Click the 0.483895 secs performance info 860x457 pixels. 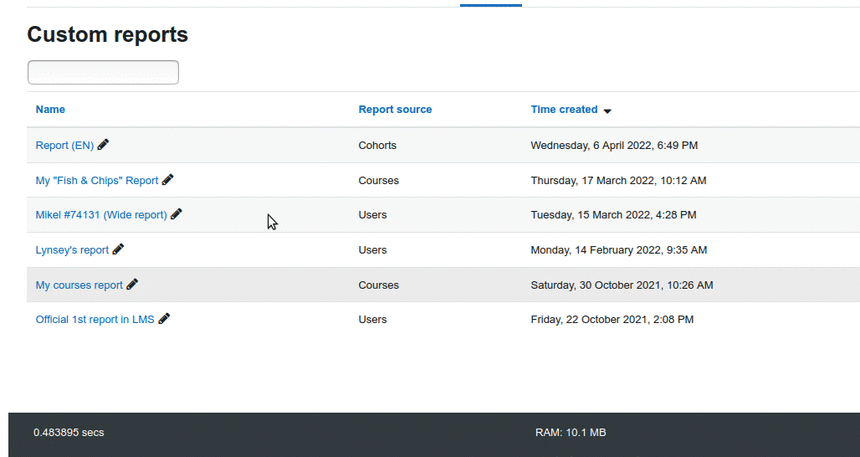pos(69,432)
